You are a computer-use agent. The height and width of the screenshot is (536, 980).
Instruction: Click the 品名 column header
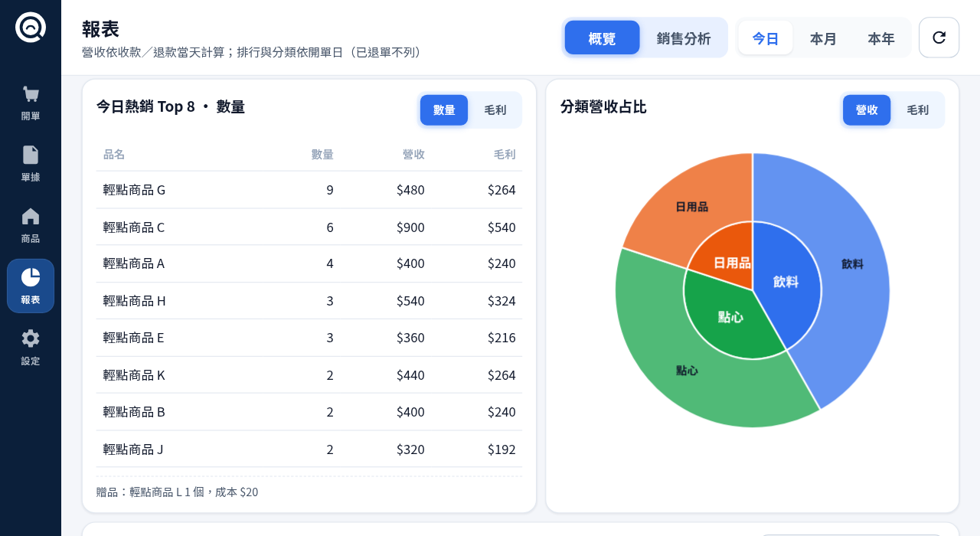click(x=114, y=154)
